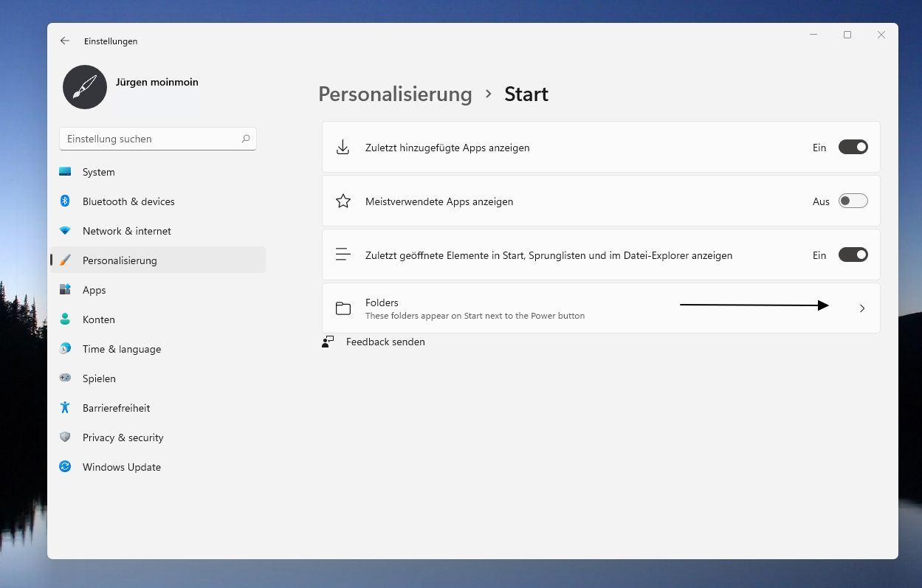922x588 pixels.
Task: Turn off Zuletzt geöffnete Elemente toggle
Action: tap(853, 255)
